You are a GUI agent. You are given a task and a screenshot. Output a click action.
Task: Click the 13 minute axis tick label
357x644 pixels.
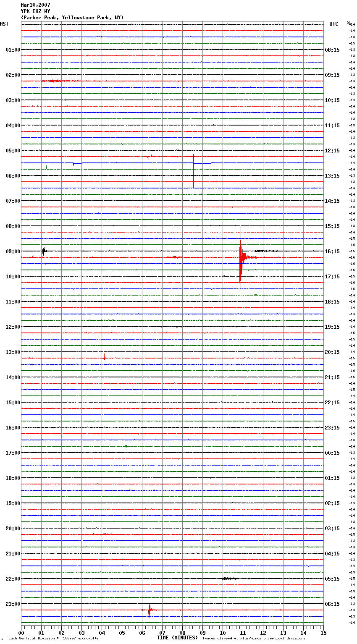coord(283,633)
